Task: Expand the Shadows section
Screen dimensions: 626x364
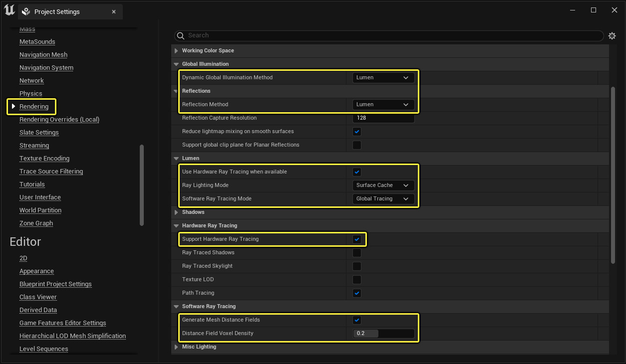Action: [x=176, y=212]
